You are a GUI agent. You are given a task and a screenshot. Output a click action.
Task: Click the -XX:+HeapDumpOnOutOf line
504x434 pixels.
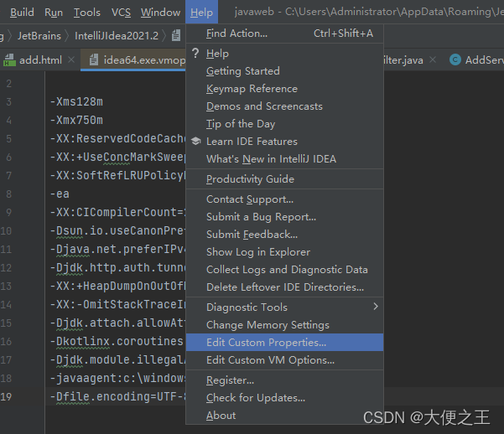click(117, 287)
